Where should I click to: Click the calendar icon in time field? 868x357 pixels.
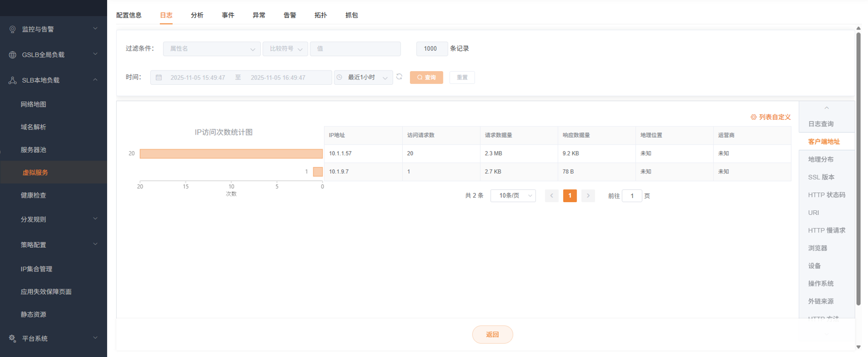pyautogui.click(x=159, y=78)
